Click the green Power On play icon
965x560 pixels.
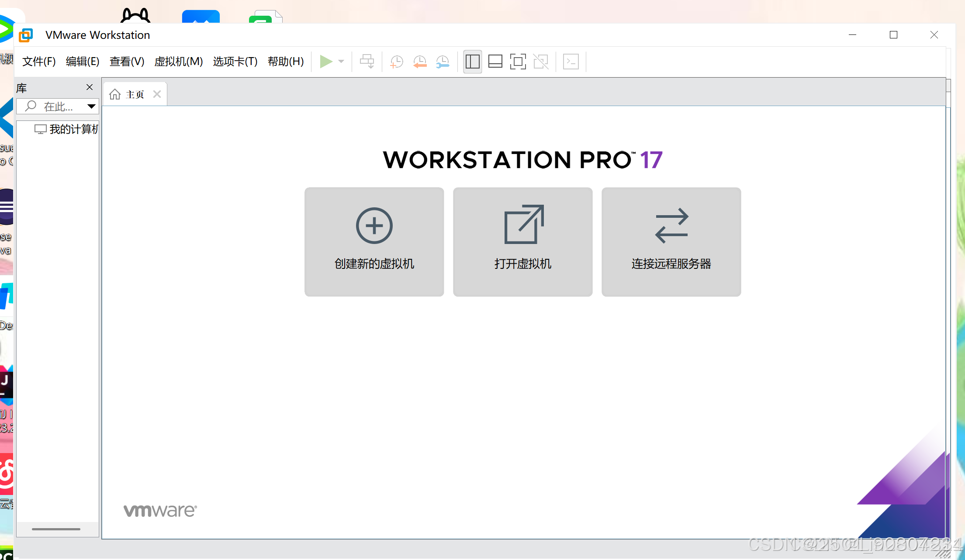(325, 62)
